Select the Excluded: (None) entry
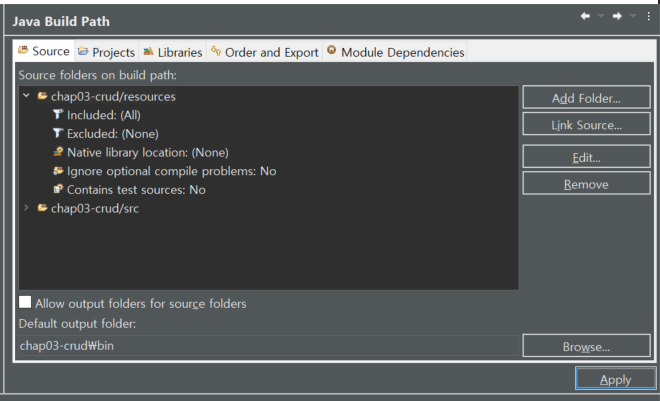 [x=113, y=134]
